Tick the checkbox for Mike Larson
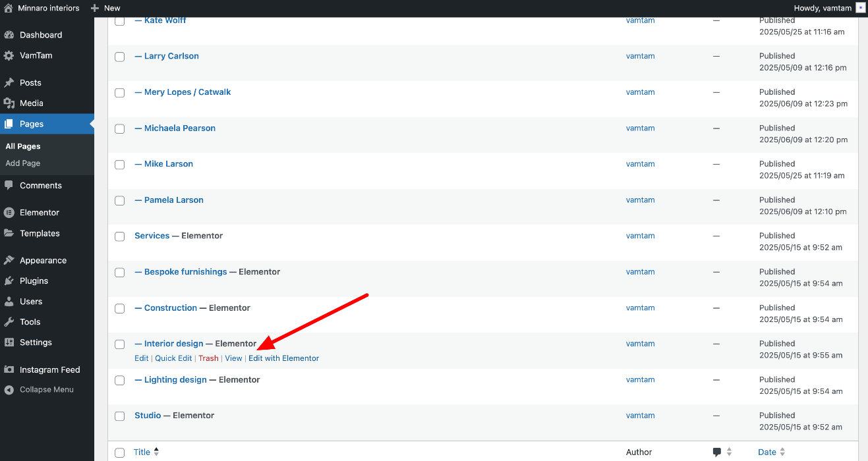868x461 pixels. coord(120,165)
